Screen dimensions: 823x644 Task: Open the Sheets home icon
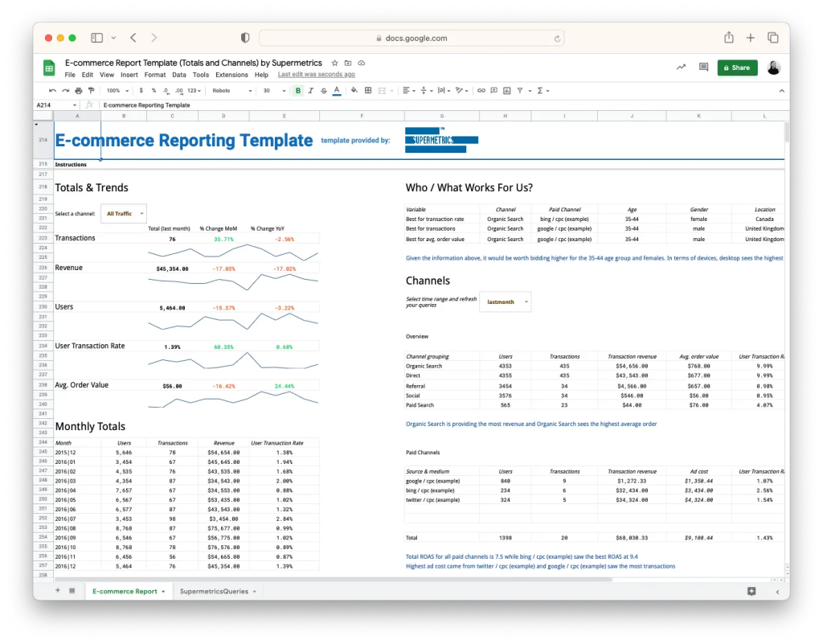pyautogui.click(x=49, y=68)
